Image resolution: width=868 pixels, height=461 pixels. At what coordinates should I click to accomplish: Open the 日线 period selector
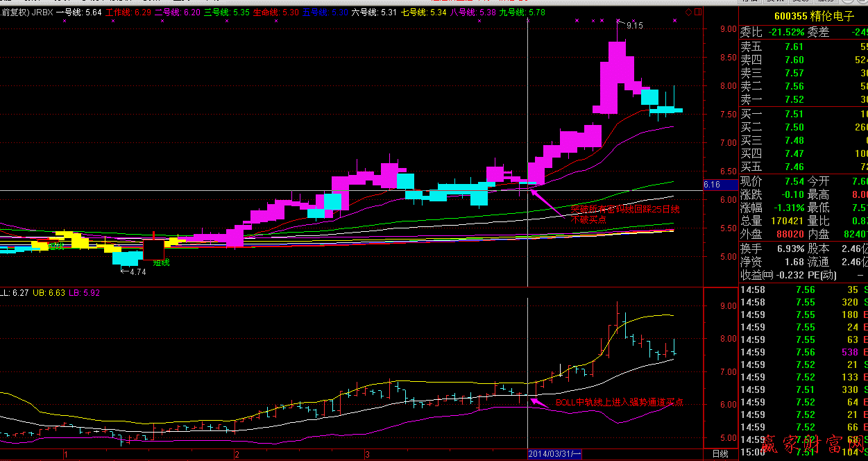pyautogui.click(x=720, y=453)
